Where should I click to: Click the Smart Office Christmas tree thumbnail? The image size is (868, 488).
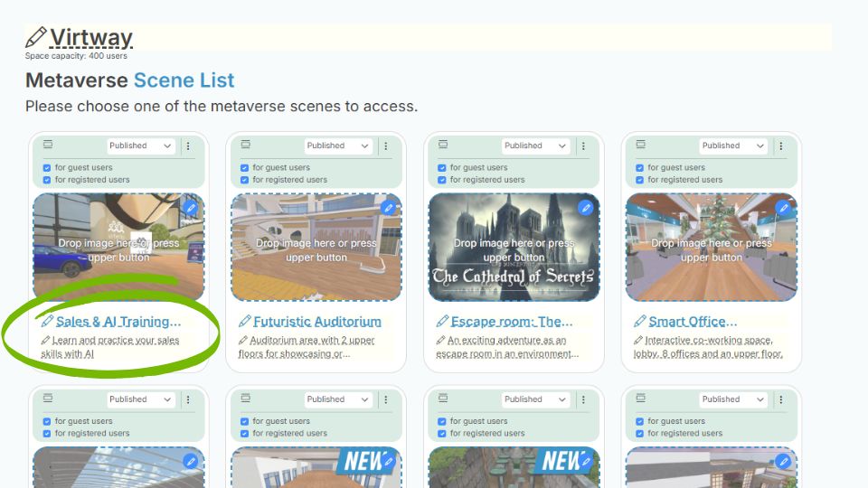coord(712,247)
